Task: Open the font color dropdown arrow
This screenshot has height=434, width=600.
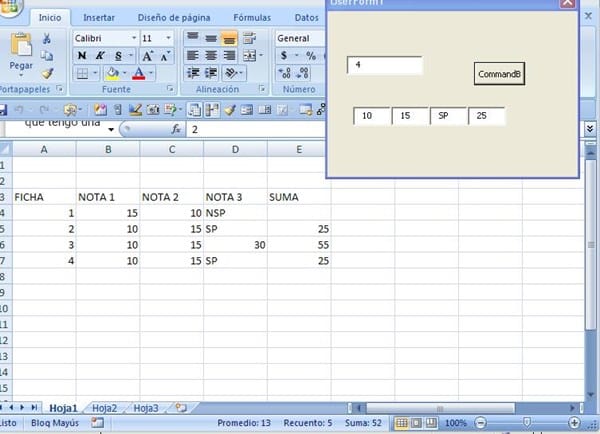Action: pyautogui.click(x=151, y=73)
